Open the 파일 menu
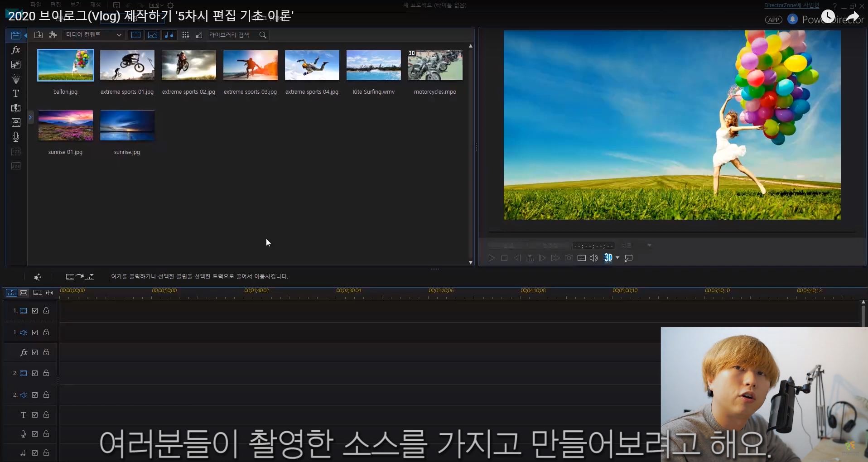 click(x=36, y=5)
